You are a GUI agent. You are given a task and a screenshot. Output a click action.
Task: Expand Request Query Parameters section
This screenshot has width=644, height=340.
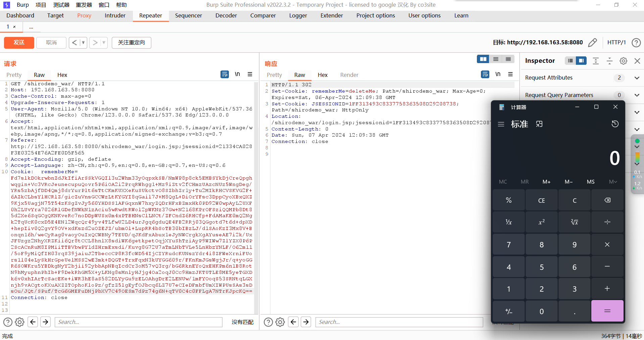coord(637,95)
